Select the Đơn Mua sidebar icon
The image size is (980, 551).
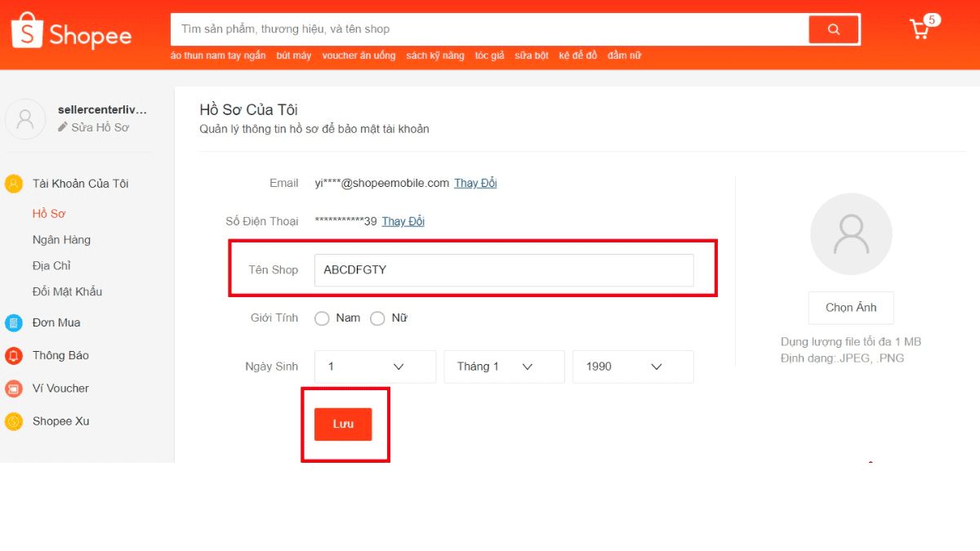click(13, 322)
